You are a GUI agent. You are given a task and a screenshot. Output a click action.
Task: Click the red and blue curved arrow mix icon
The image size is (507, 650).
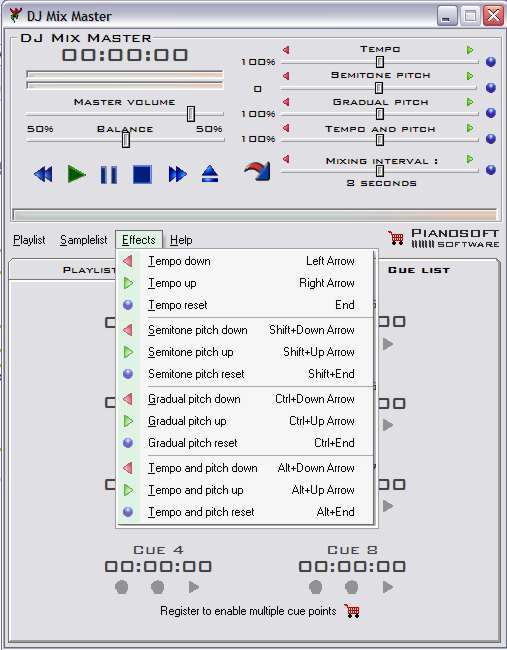click(258, 171)
